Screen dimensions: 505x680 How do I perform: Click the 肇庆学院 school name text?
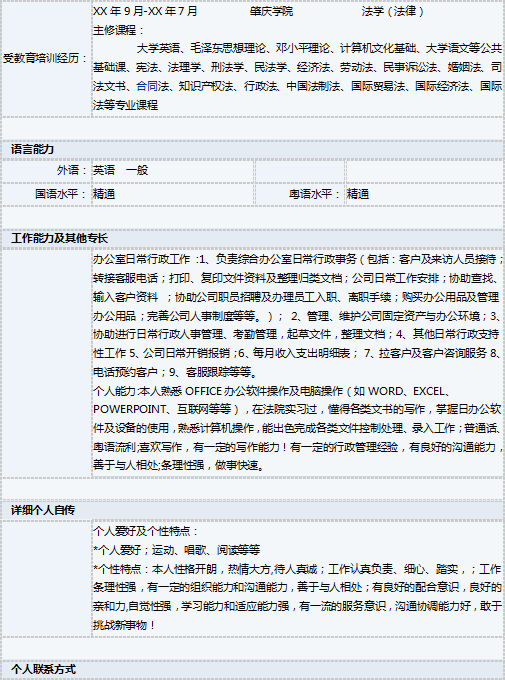pyautogui.click(x=272, y=11)
